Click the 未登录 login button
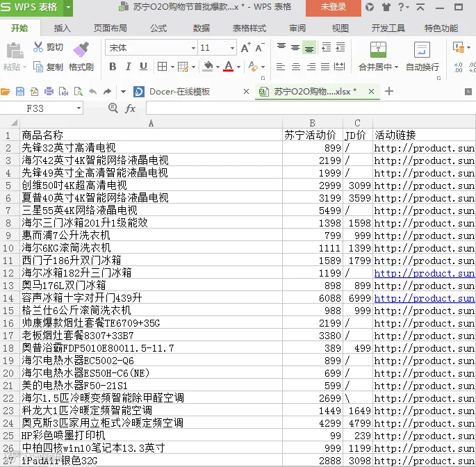The height and width of the screenshot is (467, 476). (x=334, y=7)
